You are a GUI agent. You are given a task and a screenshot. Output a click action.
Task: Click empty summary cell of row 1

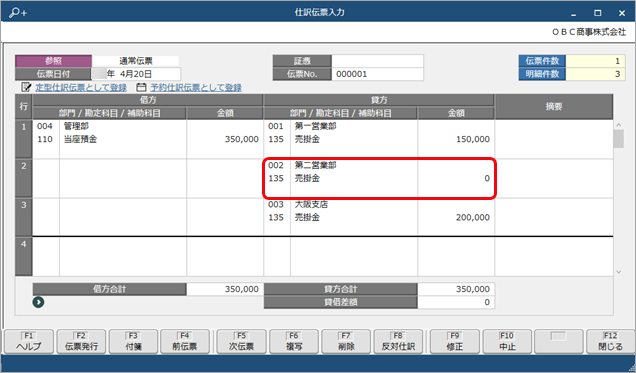[554, 139]
